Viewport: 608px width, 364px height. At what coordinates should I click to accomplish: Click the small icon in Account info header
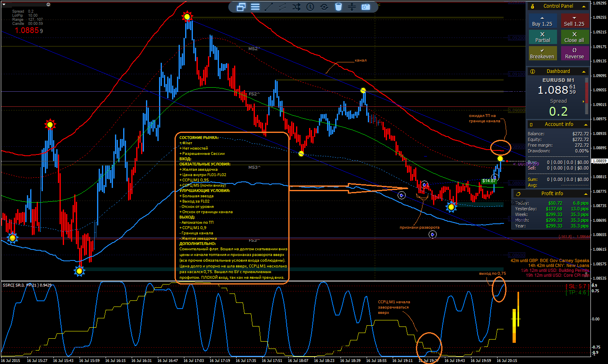[x=531, y=124]
